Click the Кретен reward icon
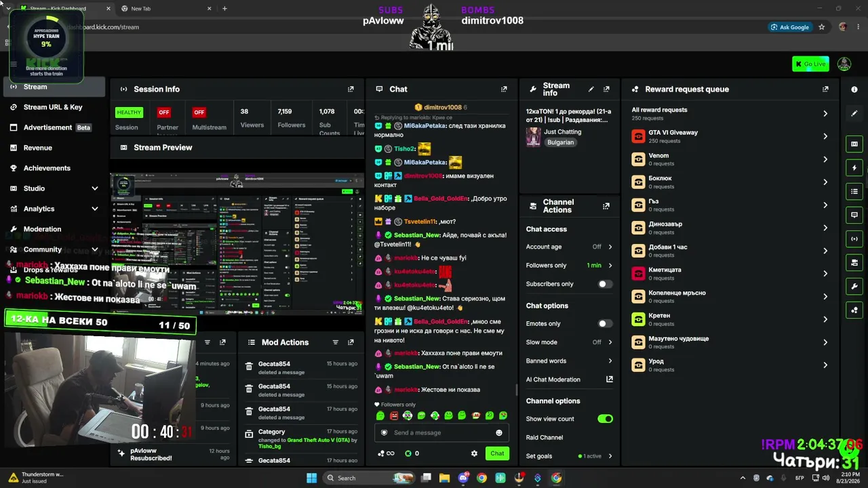868x488 pixels. click(638, 319)
